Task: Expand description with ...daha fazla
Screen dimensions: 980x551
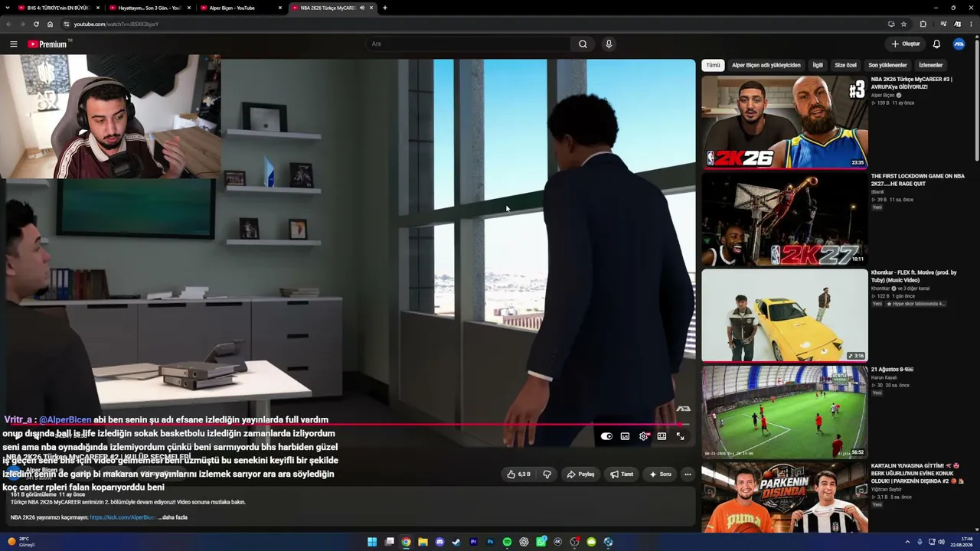Action: click(172, 517)
